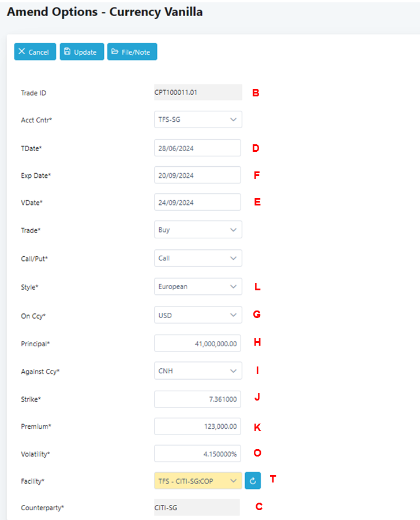Click the TDate* label
This screenshot has width=420, height=520.
click(x=31, y=148)
